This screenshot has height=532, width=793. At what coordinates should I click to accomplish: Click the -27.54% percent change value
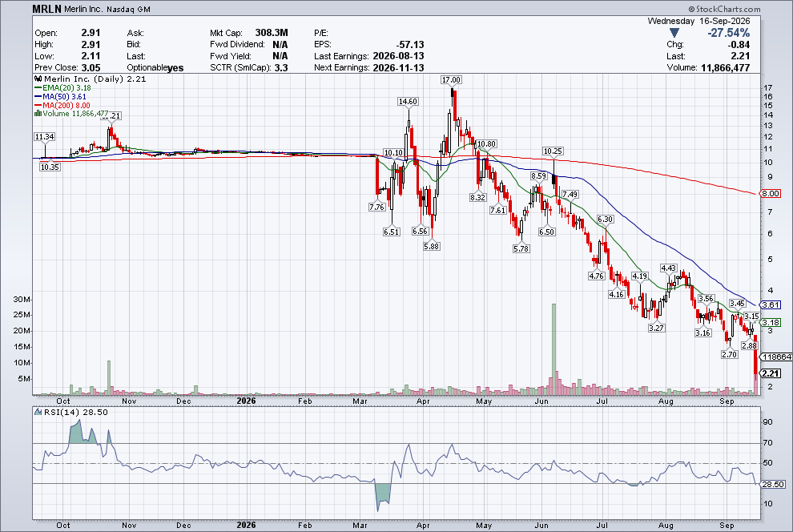click(728, 33)
